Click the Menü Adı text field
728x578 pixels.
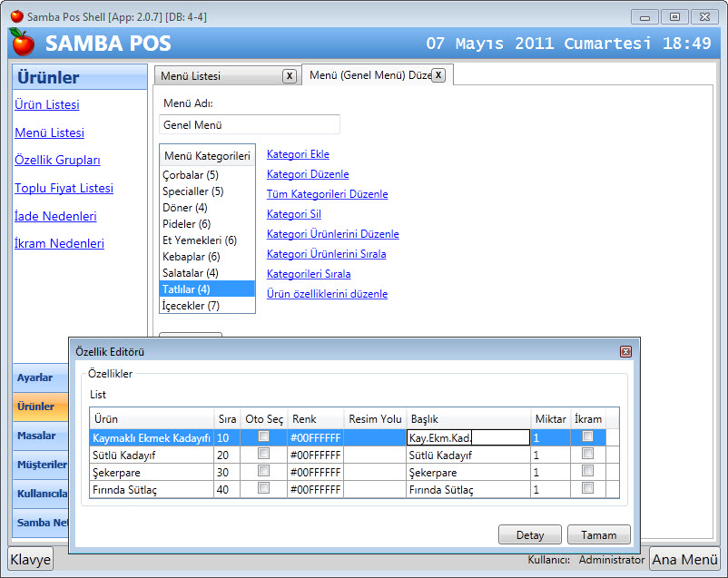pyautogui.click(x=249, y=124)
